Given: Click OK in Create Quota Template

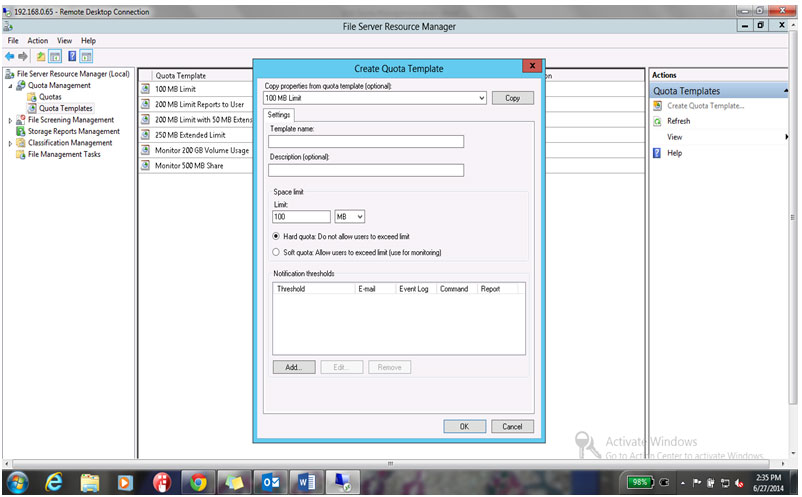Looking at the screenshot, I should (464, 426).
